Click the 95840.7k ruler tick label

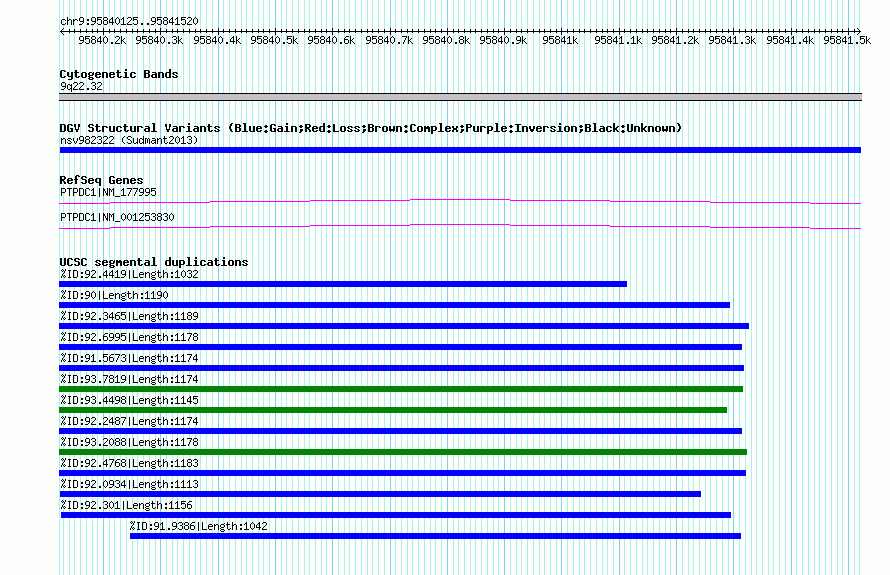point(389,40)
